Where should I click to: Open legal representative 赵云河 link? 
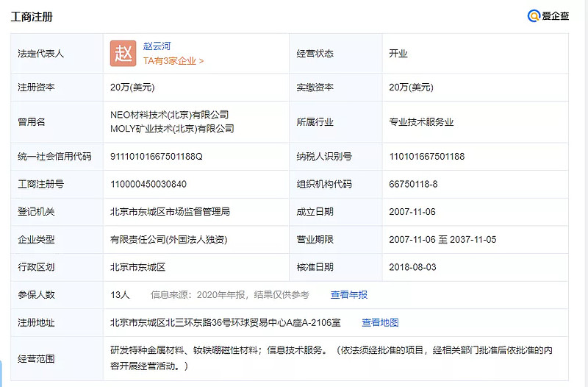click(157, 46)
